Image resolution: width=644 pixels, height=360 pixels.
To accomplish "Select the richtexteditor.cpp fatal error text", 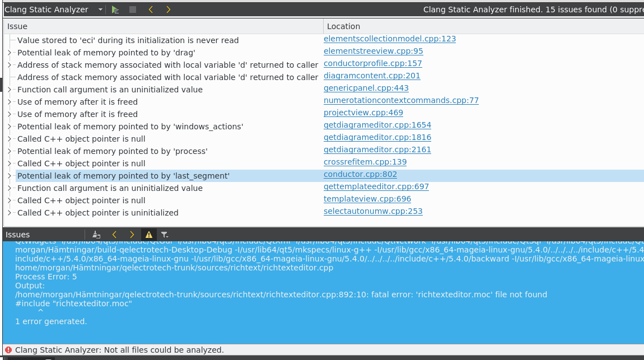I will [x=280, y=294].
